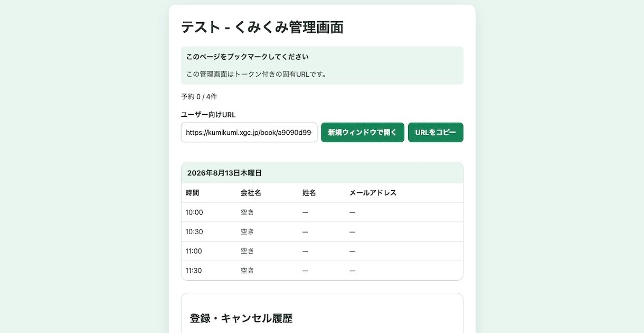The height and width of the screenshot is (333, 644).
Task: Click the 10:00 time slot row
Action: pos(322,212)
